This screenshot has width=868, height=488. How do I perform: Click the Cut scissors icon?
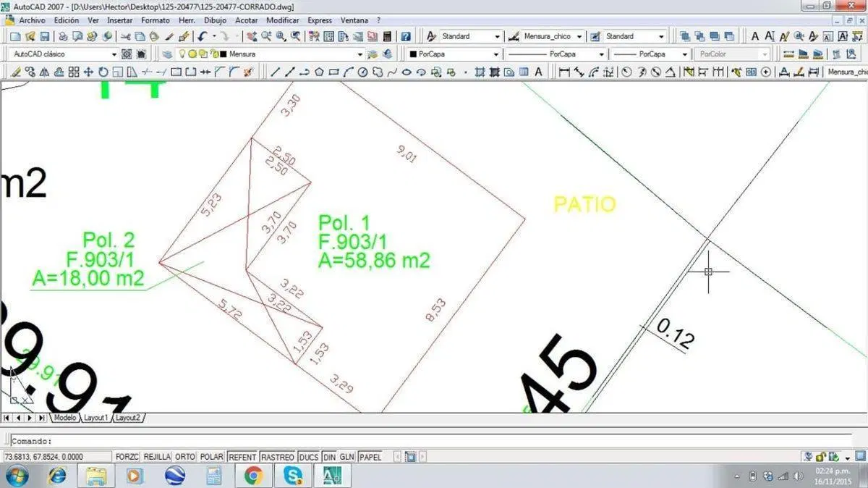pos(125,36)
